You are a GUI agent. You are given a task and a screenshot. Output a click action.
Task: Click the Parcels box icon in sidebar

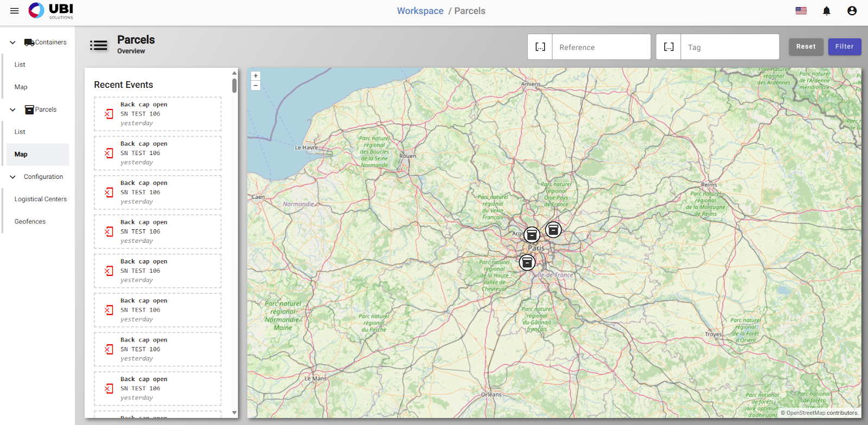coord(29,110)
